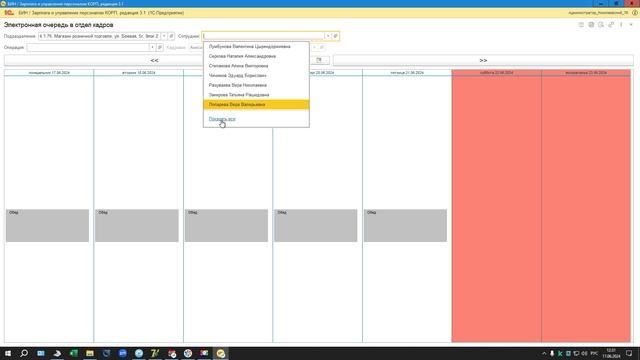
Task: Click the info icon in the yellow header
Action: pos(635,13)
